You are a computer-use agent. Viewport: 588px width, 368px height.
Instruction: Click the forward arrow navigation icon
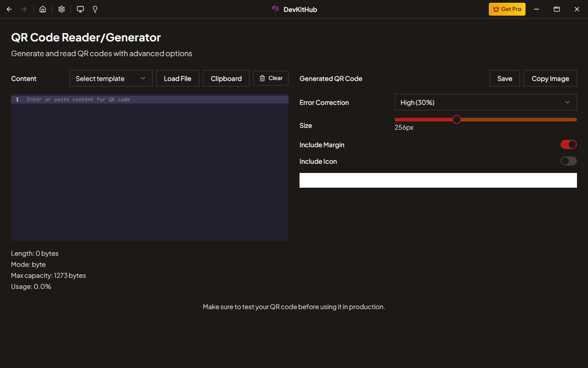pyautogui.click(x=24, y=9)
